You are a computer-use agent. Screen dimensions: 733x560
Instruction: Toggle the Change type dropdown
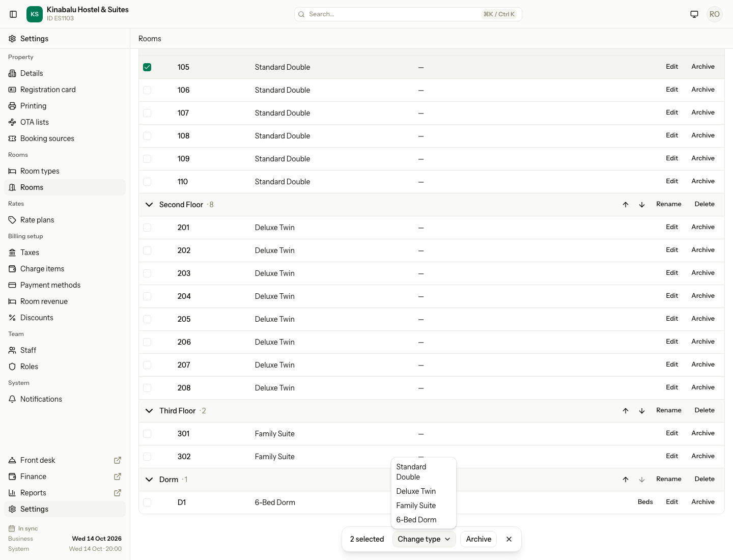[x=424, y=539]
